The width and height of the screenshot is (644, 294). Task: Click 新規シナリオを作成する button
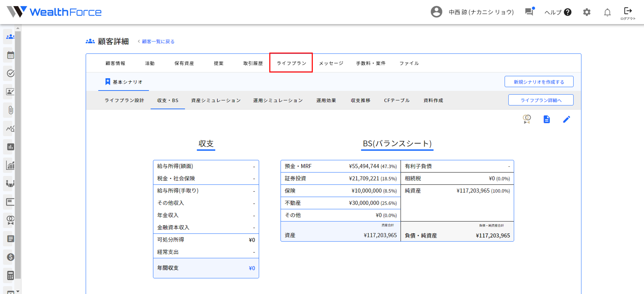click(539, 82)
